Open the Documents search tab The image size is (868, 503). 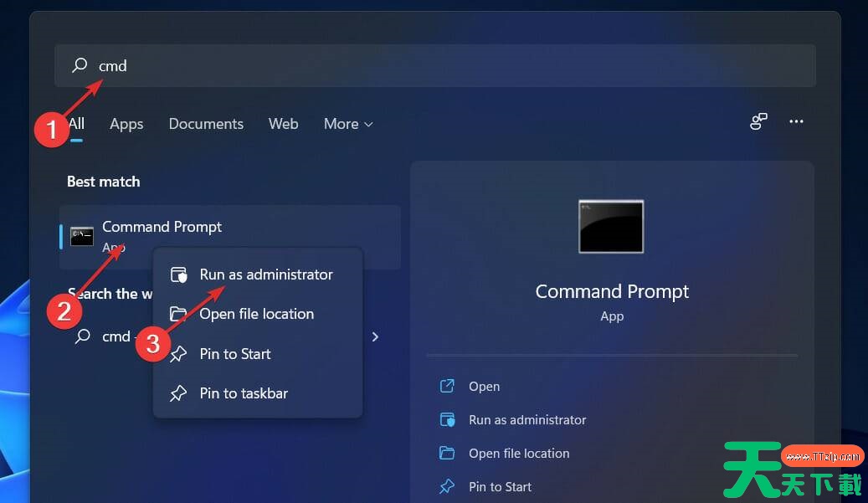(206, 124)
